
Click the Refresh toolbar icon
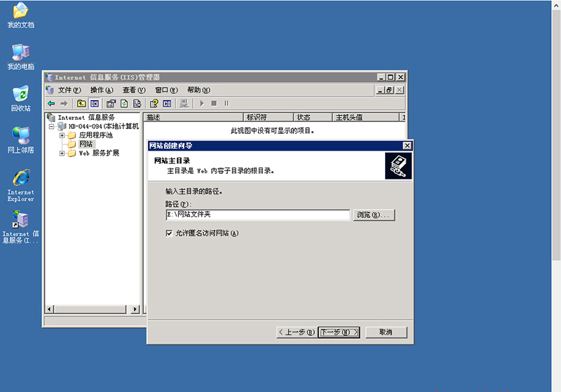pos(124,104)
